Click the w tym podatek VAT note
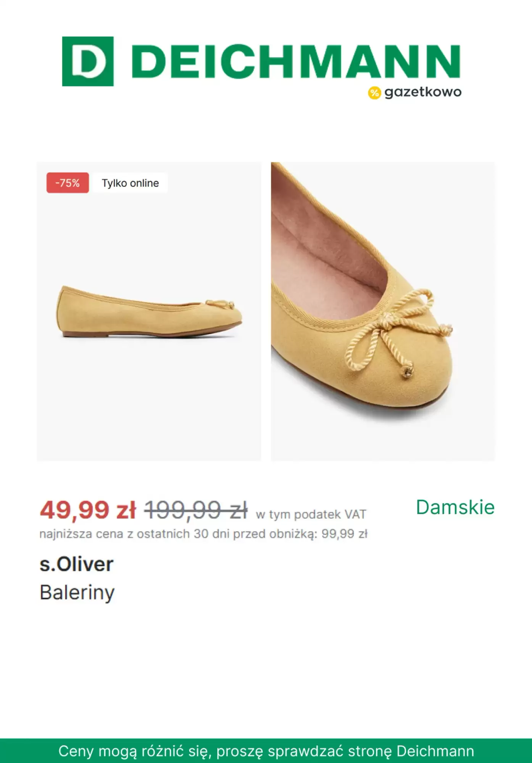This screenshot has height=763, width=532. [311, 514]
